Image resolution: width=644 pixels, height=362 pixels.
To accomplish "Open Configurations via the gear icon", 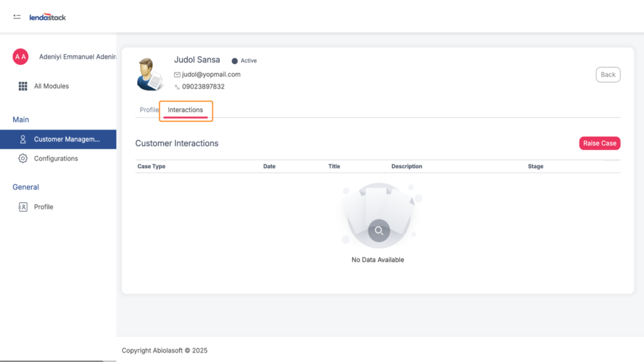I will tap(23, 159).
